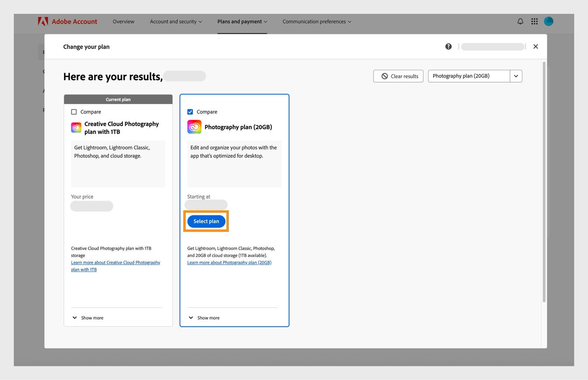Click the Photography plan (20GB) app icon
The image size is (588, 380).
point(194,127)
